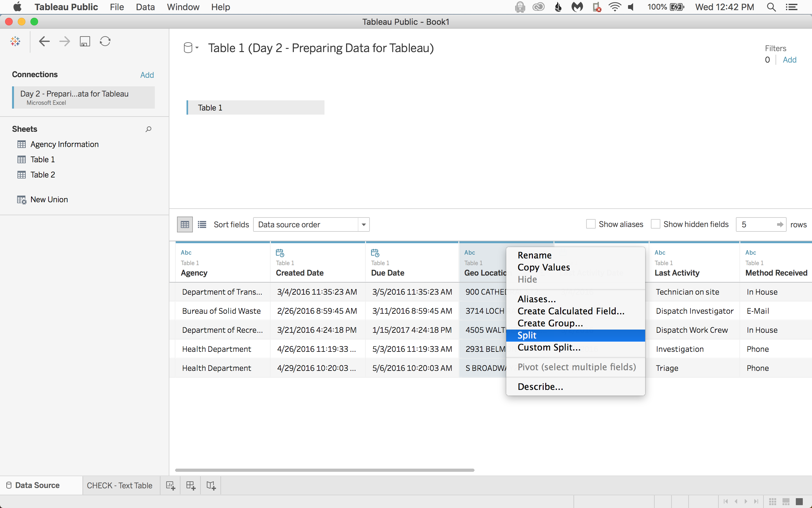The width and height of the screenshot is (812, 508).
Task: Click Abc type icon for Method Received
Action: coord(750,252)
